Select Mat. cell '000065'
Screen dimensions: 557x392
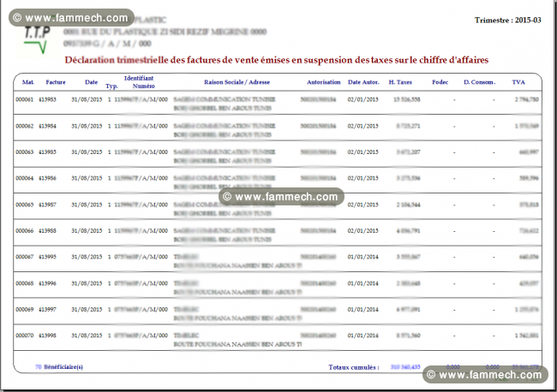click(25, 205)
